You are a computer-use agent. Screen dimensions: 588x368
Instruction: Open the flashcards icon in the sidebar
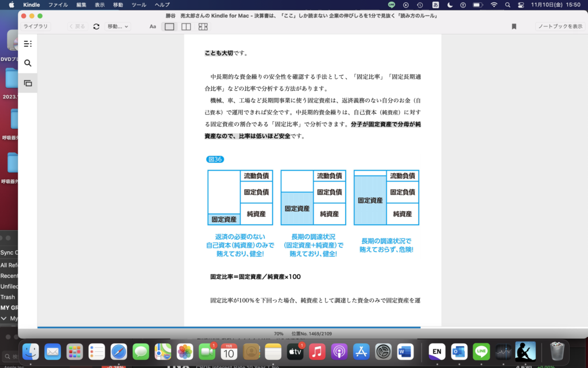(x=28, y=83)
